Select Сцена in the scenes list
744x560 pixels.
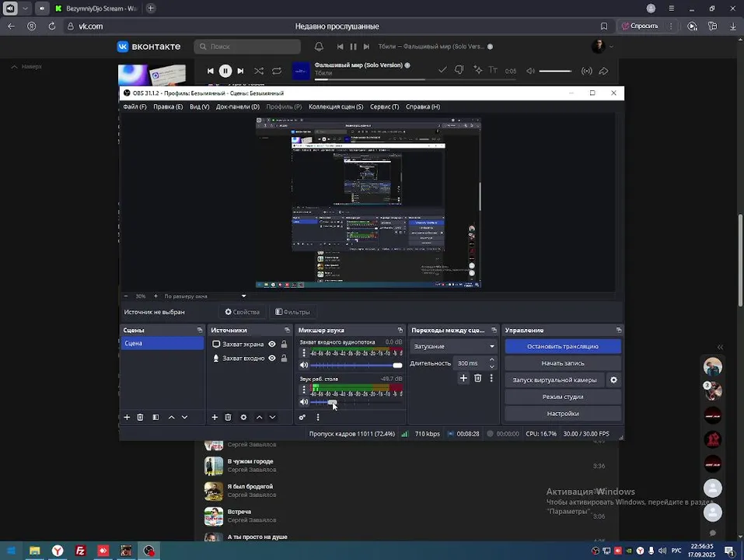[162, 343]
